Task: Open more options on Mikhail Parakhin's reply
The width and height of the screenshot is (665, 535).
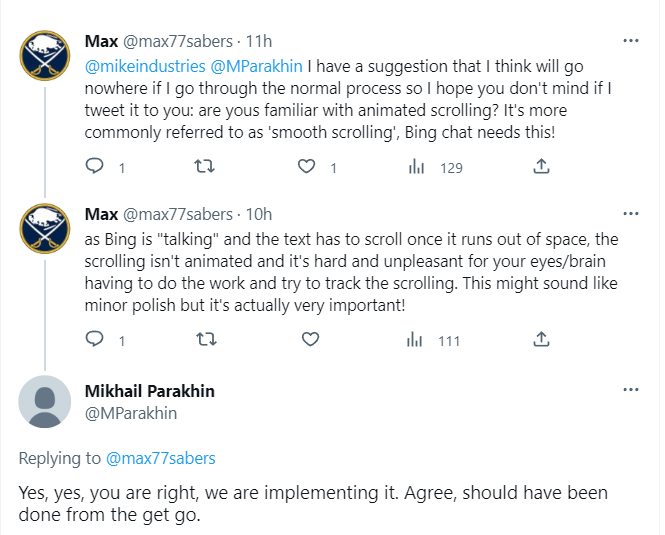Action: [x=631, y=389]
